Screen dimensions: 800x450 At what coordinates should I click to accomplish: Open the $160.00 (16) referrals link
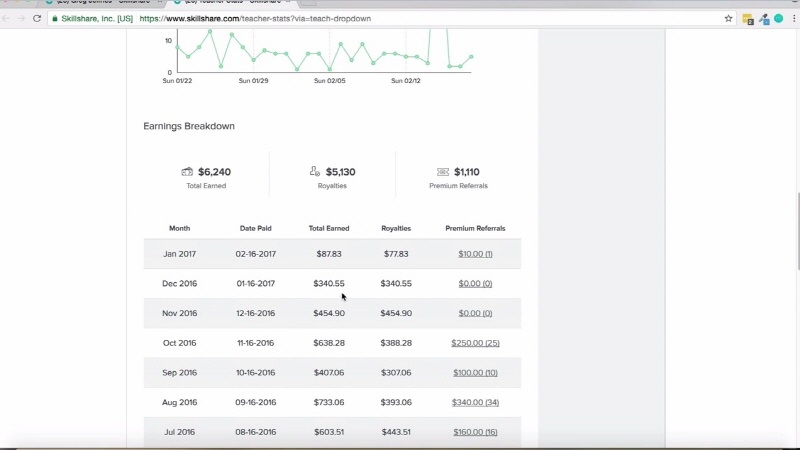click(x=475, y=432)
